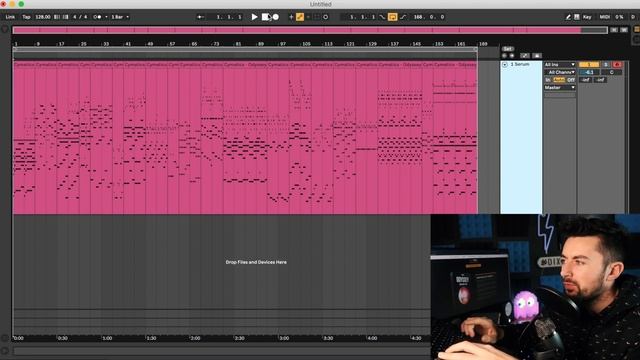Toggle the highlighted Automation Arm button
Screen dimensions: 640x360
[x=300, y=17]
